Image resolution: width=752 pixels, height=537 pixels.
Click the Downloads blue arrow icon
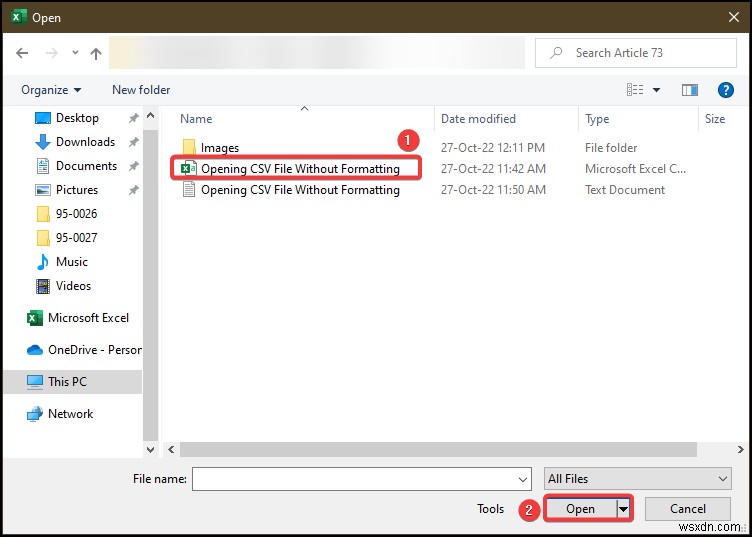43,142
